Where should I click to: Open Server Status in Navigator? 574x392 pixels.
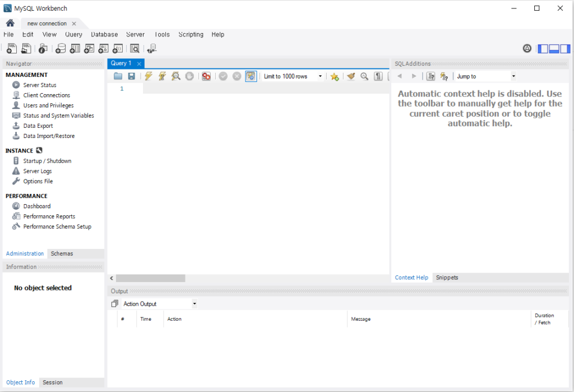40,85
